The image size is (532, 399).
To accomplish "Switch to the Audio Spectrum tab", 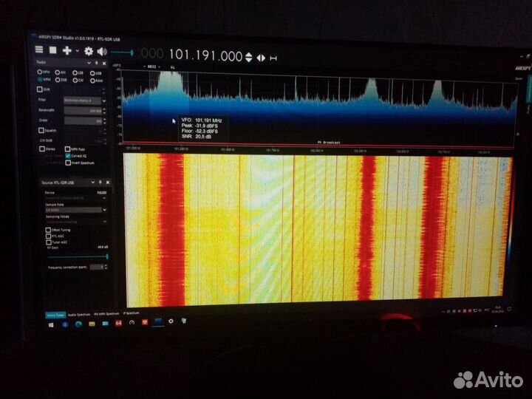I will (79, 315).
